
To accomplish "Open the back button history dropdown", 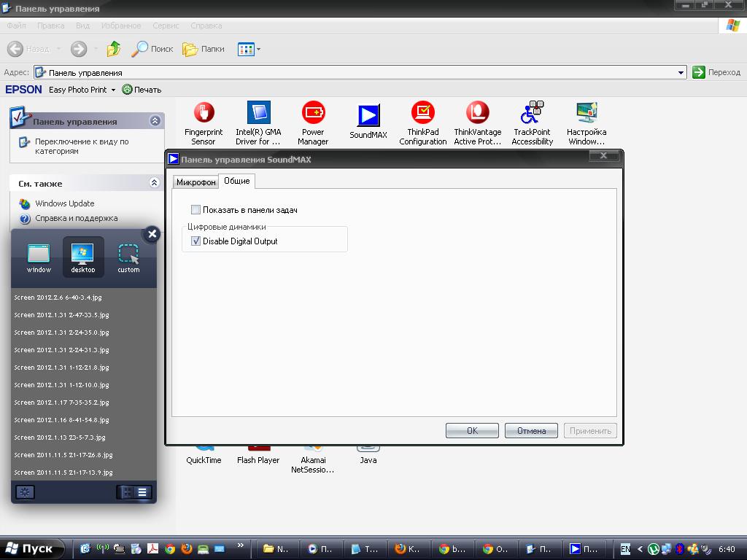I will click(x=58, y=49).
